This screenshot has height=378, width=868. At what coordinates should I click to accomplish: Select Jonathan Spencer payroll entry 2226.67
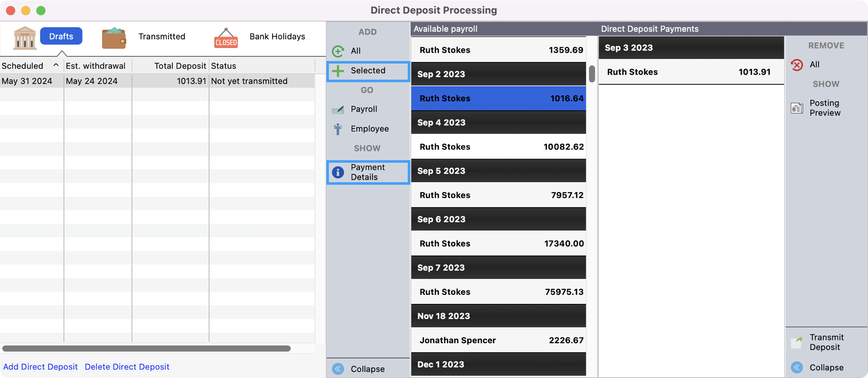(x=498, y=340)
